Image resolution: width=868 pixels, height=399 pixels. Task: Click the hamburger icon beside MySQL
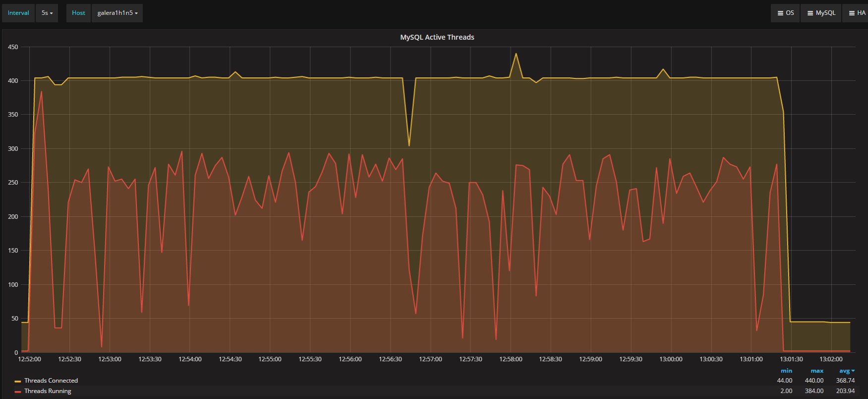pyautogui.click(x=810, y=13)
